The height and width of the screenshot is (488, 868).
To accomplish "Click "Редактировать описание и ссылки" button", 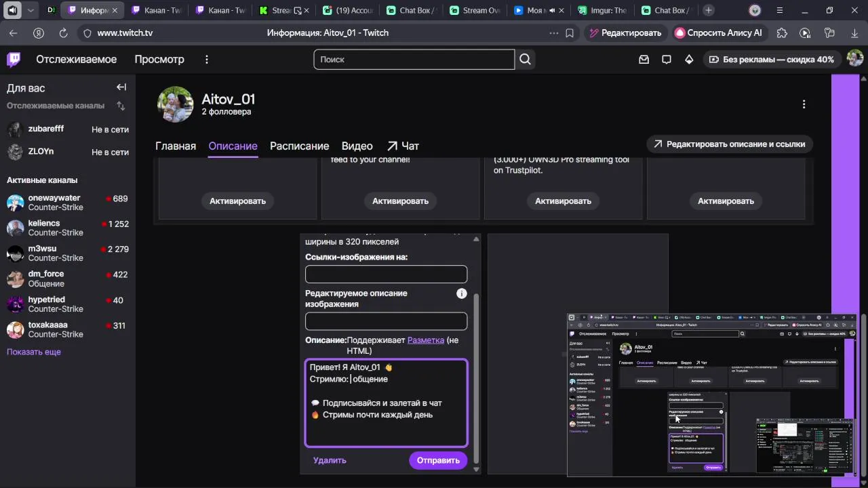I will point(729,144).
